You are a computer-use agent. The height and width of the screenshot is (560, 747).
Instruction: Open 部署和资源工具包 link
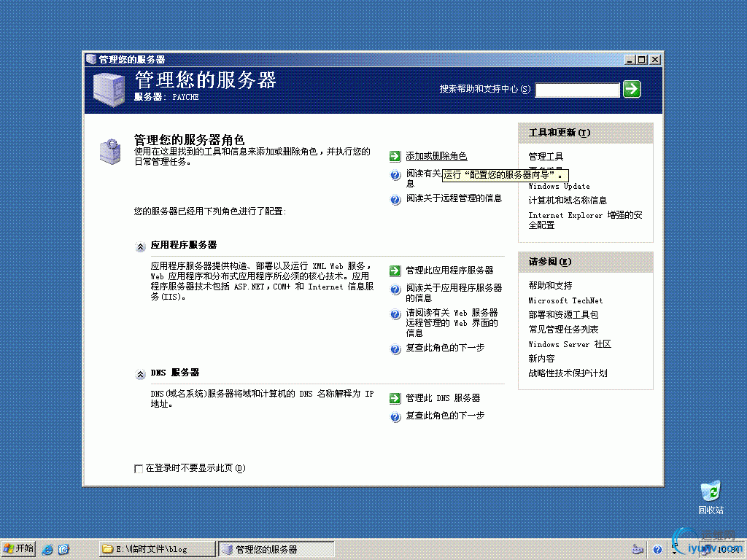[564, 315]
